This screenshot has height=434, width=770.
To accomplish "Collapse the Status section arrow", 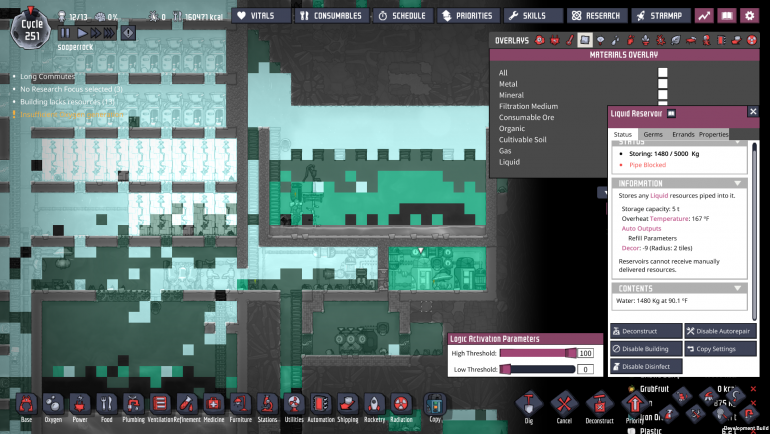I will click(738, 142).
